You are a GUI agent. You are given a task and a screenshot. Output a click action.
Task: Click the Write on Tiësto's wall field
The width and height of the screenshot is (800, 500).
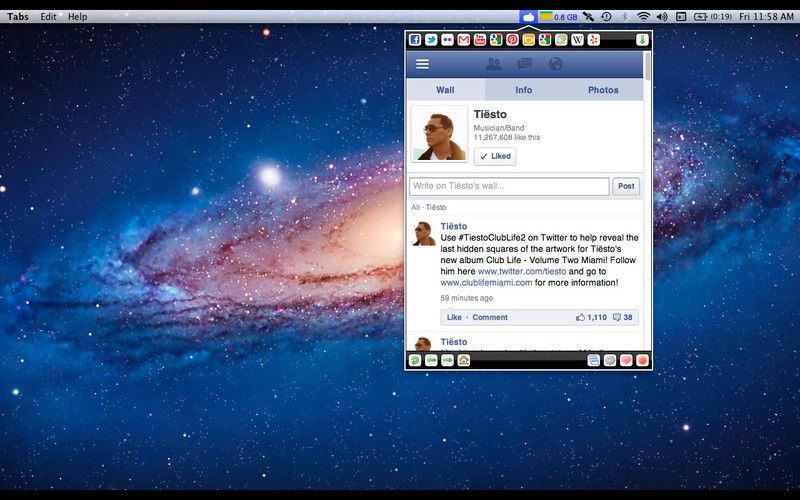[509, 186]
